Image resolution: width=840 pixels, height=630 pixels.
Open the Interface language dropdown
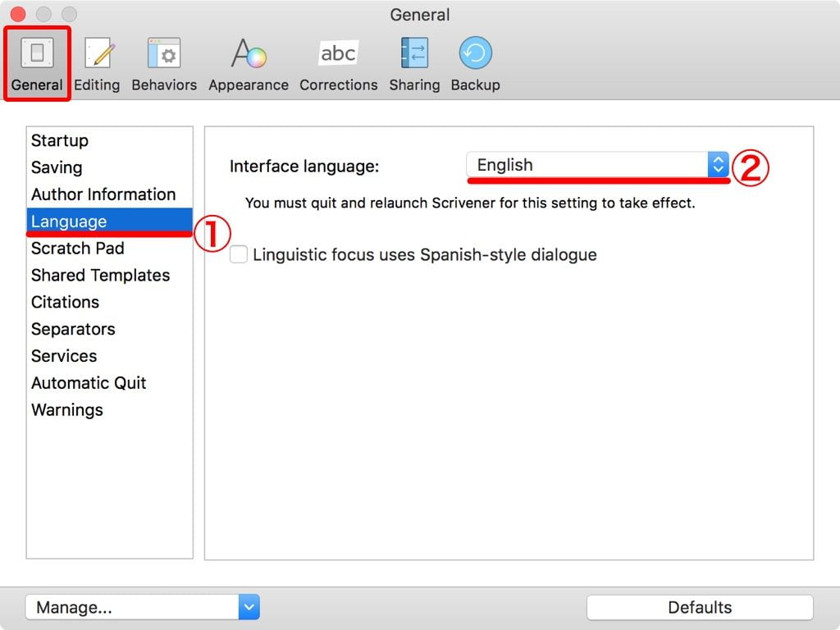pos(597,165)
